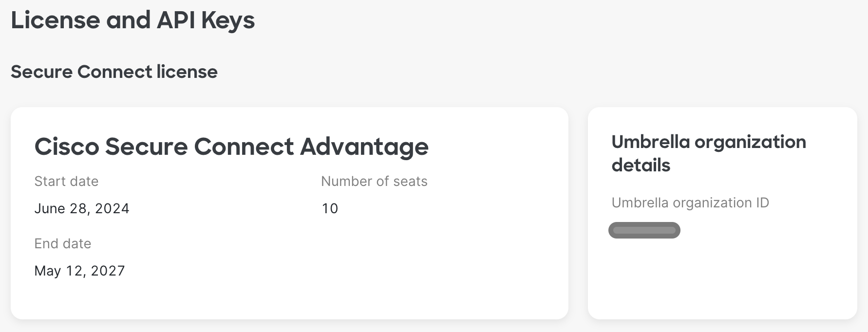This screenshot has width=868, height=332.
Task: Click the Umbrella organization ID label
Action: click(690, 203)
